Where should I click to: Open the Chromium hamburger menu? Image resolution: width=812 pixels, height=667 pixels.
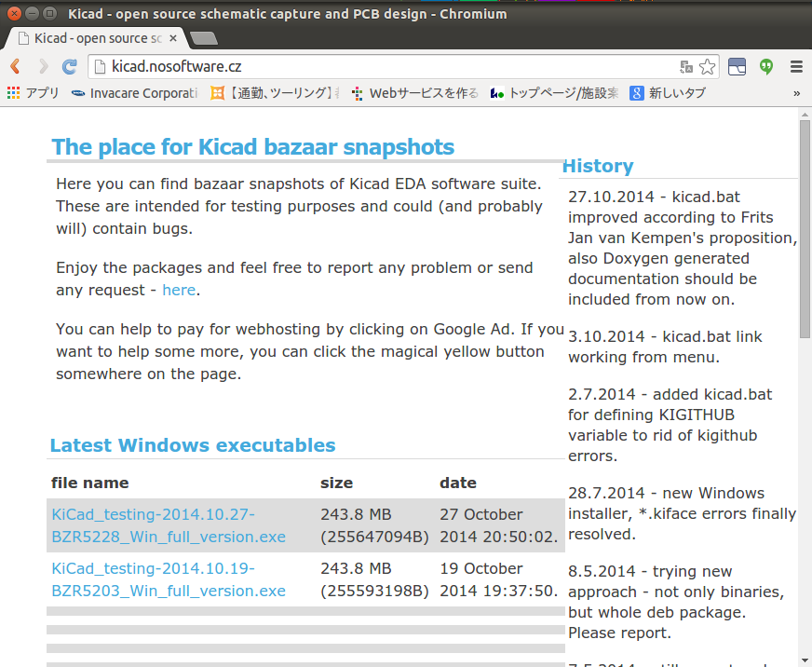click(796, 66)
